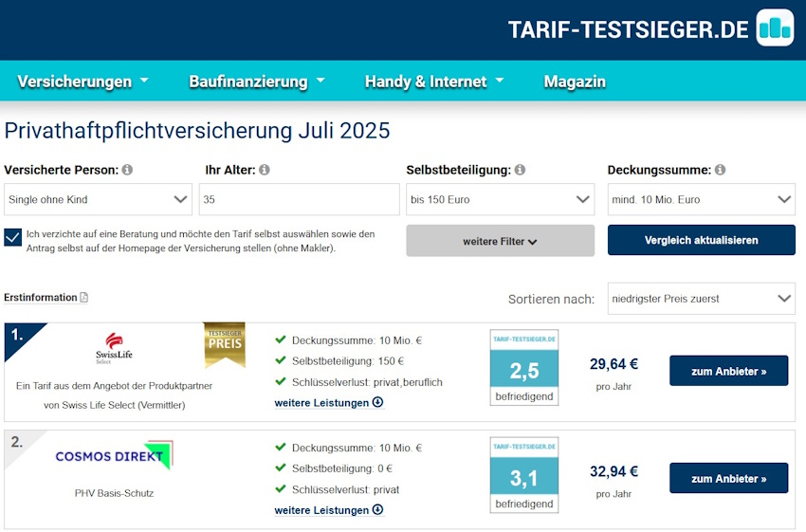Open the Sortieren nach dropdown
This screenshot has height=532, width=806.
coord(701,299)
